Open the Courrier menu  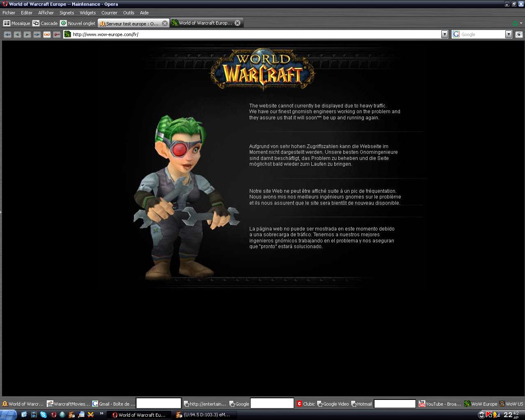point(109,13)
